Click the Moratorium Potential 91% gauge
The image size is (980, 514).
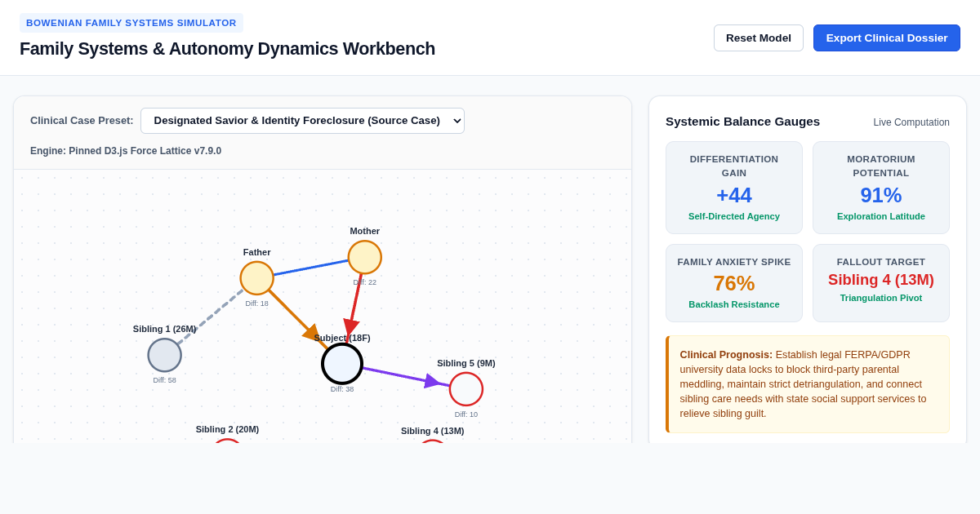(881, 188)
